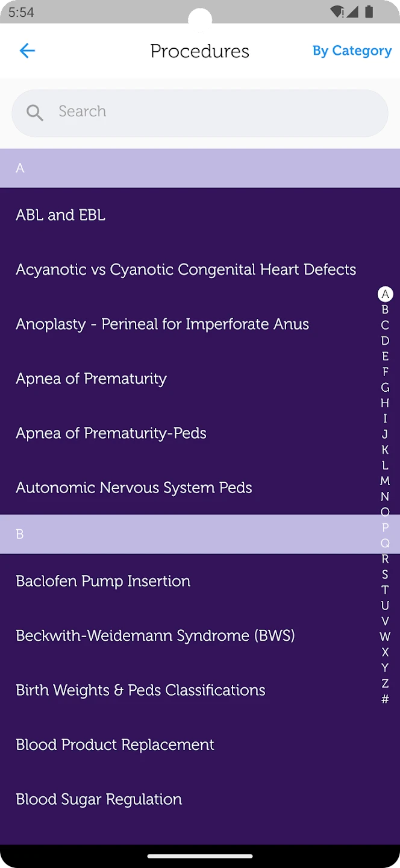400x868 pixels.
Task: Tap highlighted letter A in index
Action: tap(385, 294)
